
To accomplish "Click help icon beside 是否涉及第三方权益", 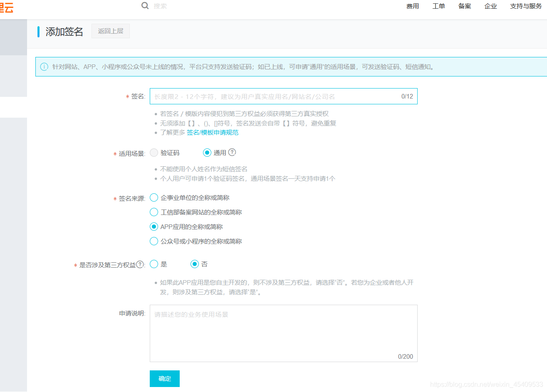I will (140, 264).
